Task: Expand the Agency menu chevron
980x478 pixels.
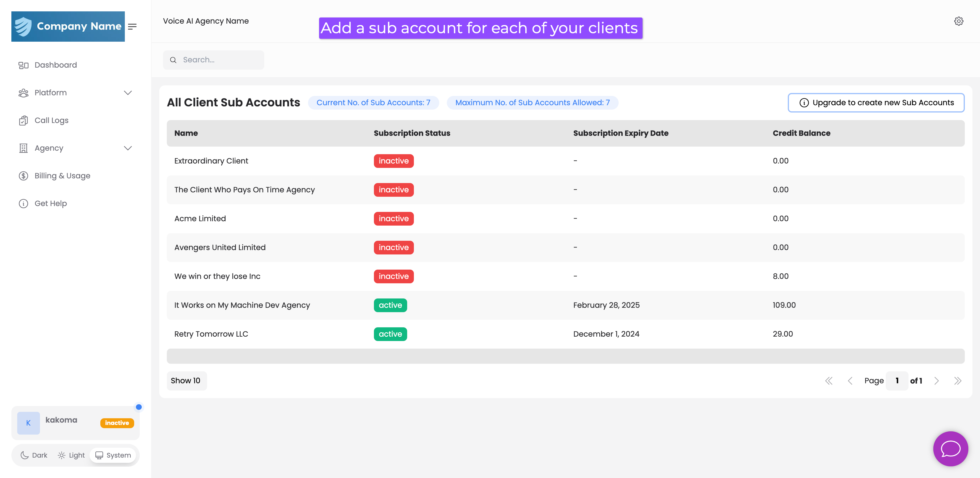Action: click(128, 148)
